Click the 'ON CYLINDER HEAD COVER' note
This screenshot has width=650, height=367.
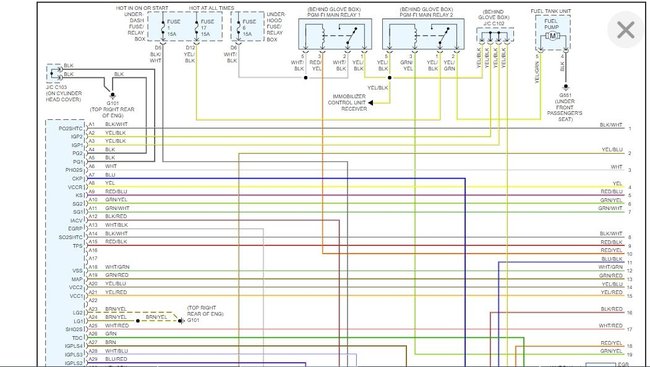tap(63, 97)
